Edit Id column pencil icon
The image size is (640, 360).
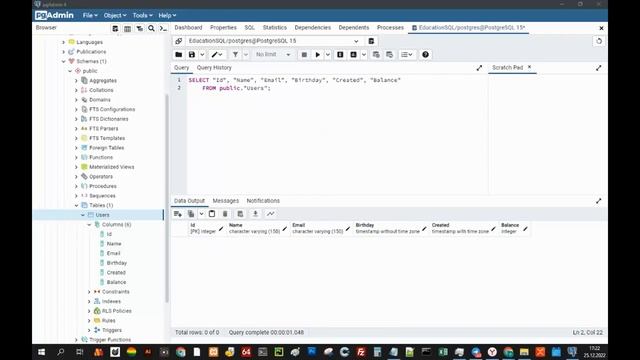pyautogui.click(x=221, y=229)
